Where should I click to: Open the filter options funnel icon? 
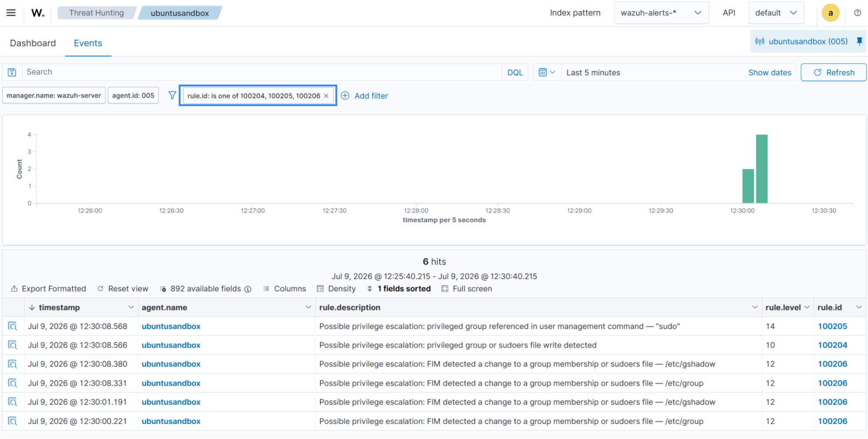pos(172,95)
